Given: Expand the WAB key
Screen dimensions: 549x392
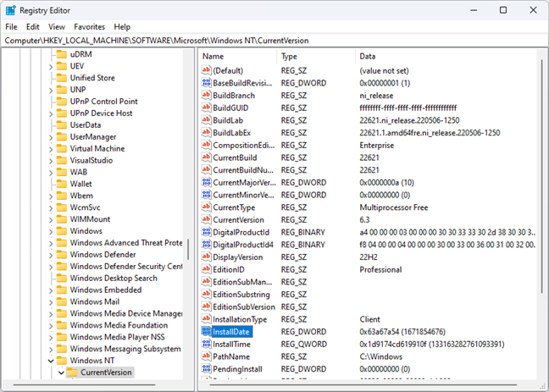Looking at the screenshot, I should coord(51,172).
